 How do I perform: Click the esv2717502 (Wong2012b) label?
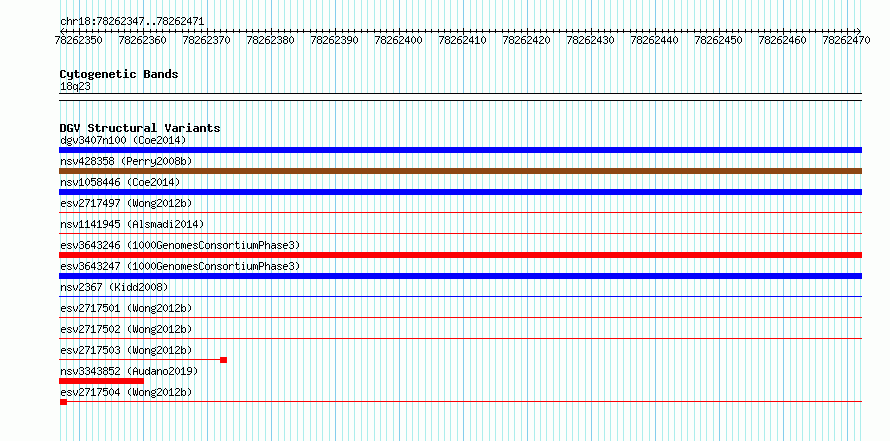[x=126, y=329]
